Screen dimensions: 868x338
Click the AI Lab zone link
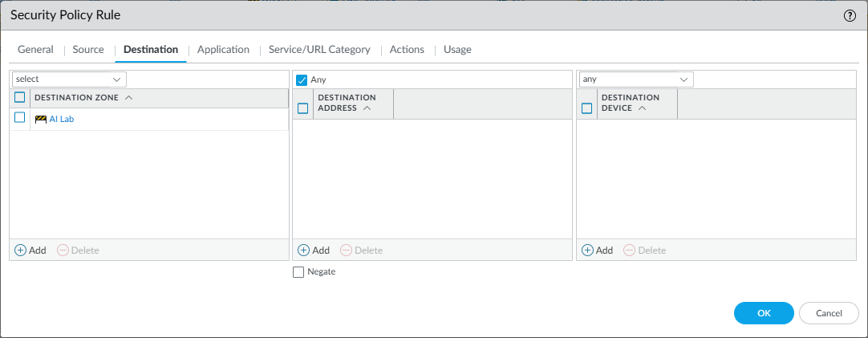62,119
